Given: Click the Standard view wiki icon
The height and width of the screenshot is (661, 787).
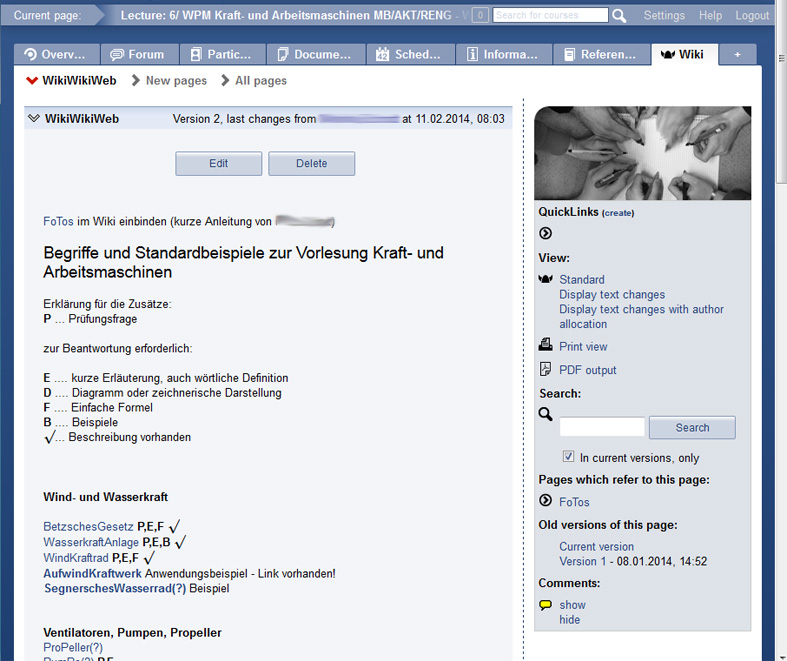Looking at the screenshot, I should pyautogui.click(x=546, y=279).
